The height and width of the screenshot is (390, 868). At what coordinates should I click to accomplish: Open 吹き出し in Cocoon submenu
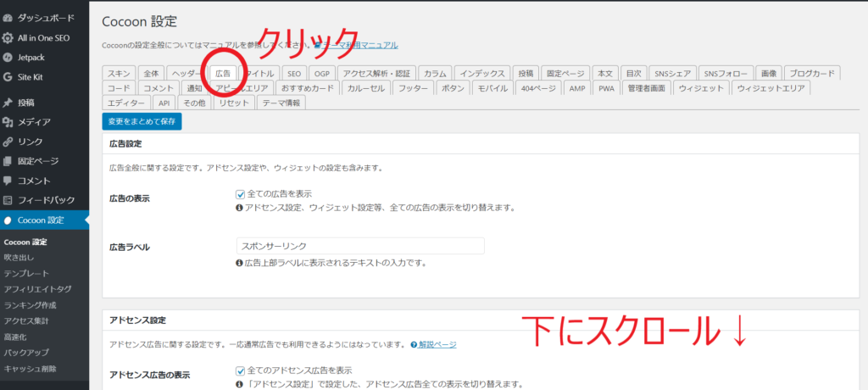(x=19, y=258)
